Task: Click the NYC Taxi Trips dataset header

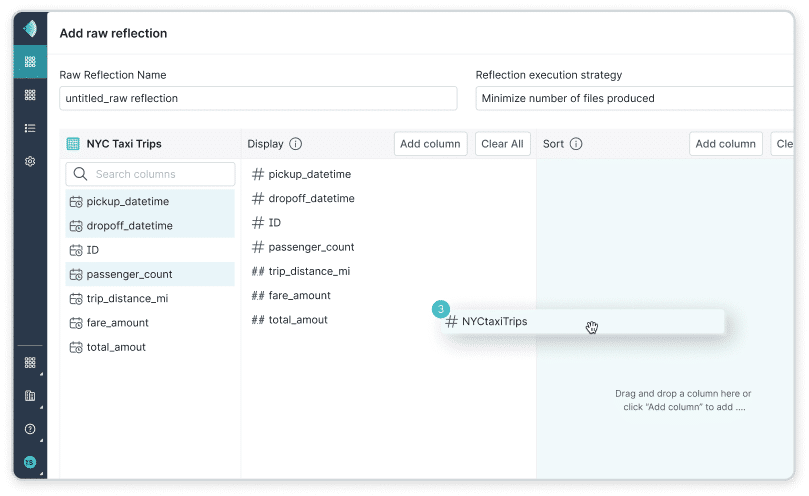Action: 124,144
